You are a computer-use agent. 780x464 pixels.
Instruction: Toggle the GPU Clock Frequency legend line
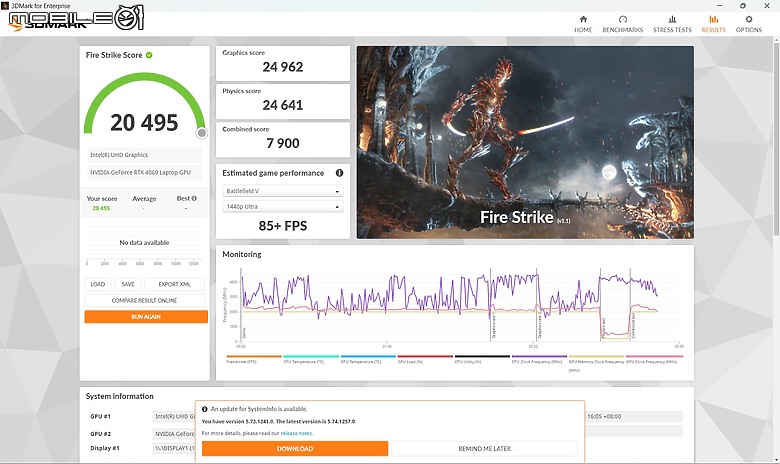[654, 359]
